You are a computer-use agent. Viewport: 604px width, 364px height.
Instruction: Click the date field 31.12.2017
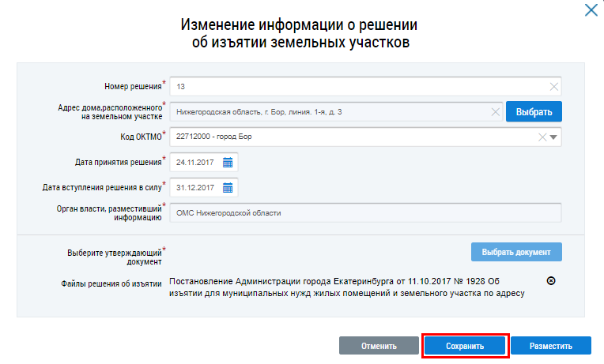point(203,188)
